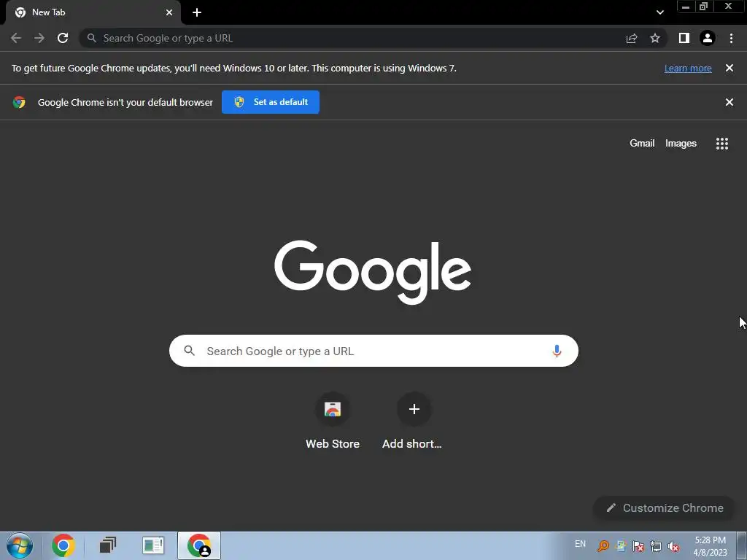Expand the tab search dropdown arrow
The image size is (747, 560).
(x=659, y=12)
